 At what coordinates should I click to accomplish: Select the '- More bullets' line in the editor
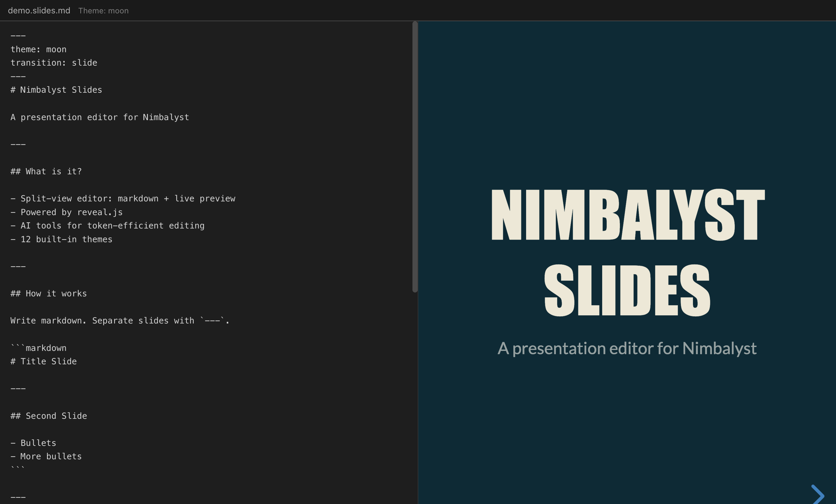tap(46, 456)
